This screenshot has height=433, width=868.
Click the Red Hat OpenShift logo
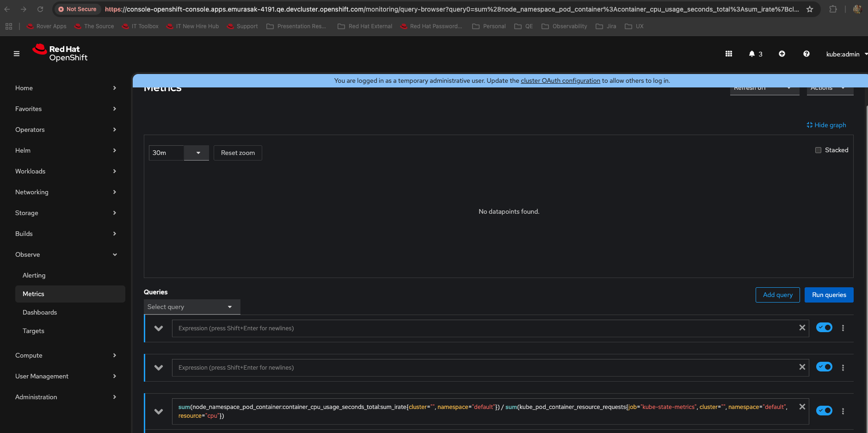tap(60, 53)
